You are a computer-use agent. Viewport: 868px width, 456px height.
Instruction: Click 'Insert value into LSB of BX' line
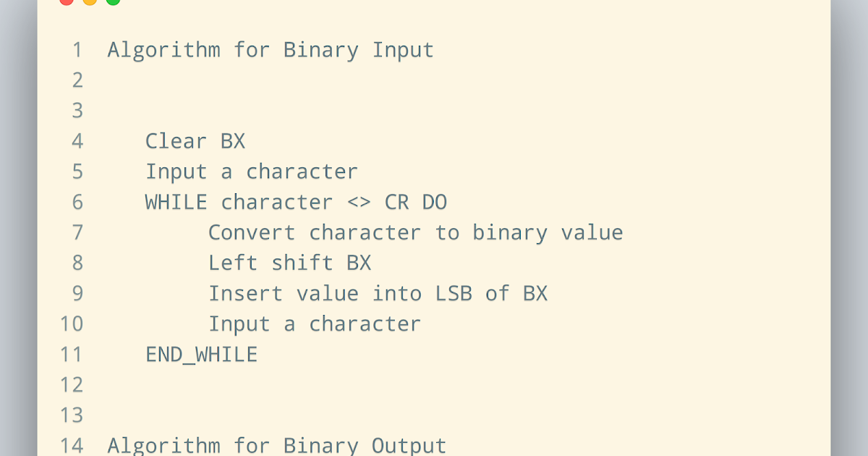tap(378, 293)
